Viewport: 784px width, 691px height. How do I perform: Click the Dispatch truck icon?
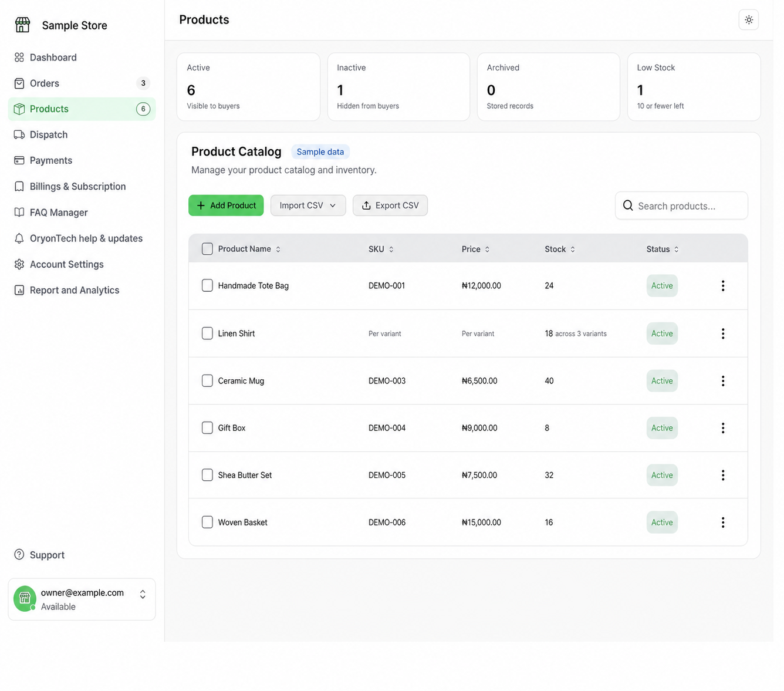tap(19, 134)
